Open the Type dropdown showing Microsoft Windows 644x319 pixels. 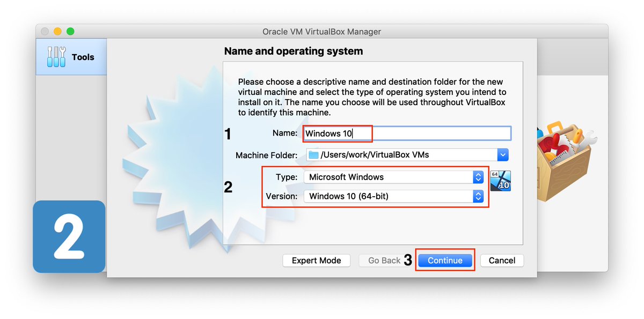pos(393,177)
